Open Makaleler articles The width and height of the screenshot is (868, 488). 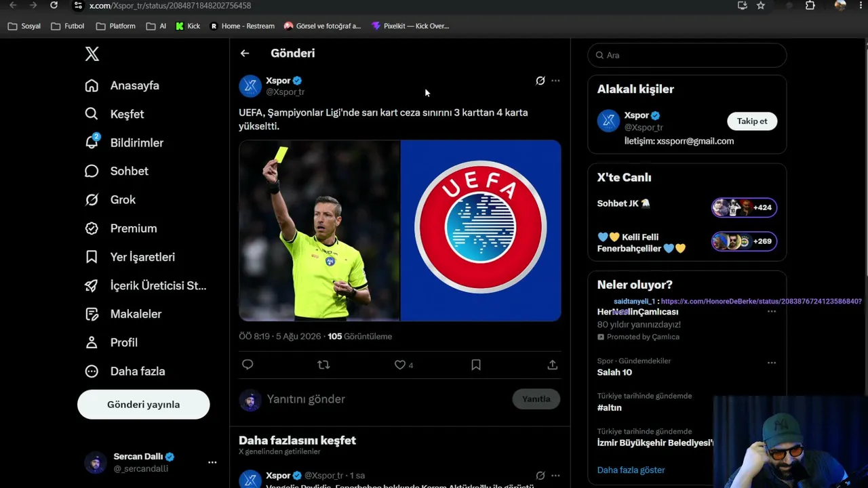click(123, 314)
